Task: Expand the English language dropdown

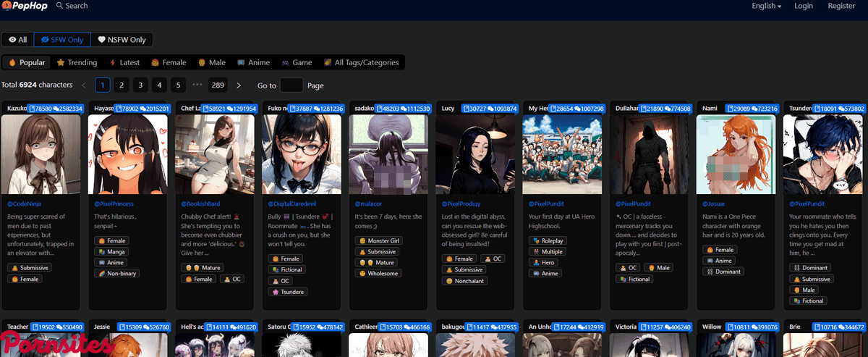Action: click(766, 6)
